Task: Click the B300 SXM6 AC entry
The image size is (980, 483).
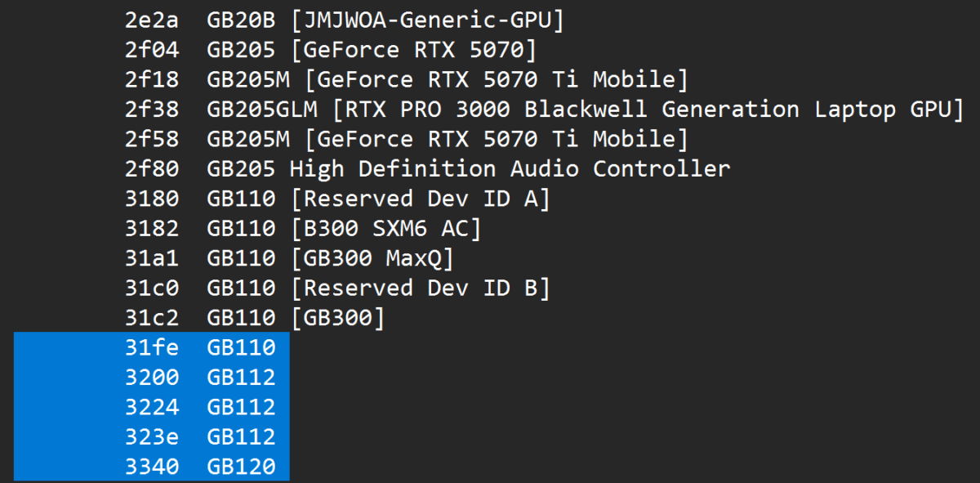Action: [x=385, y=229]
